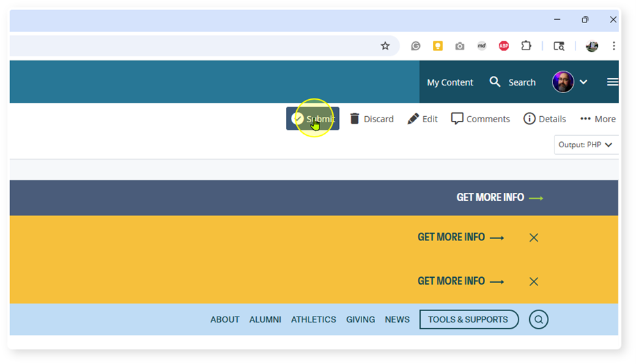Screen dimensions: 636x364
Task: Go to the Athletics nav link
Action: pyautogui.click(x=313, y=319)
